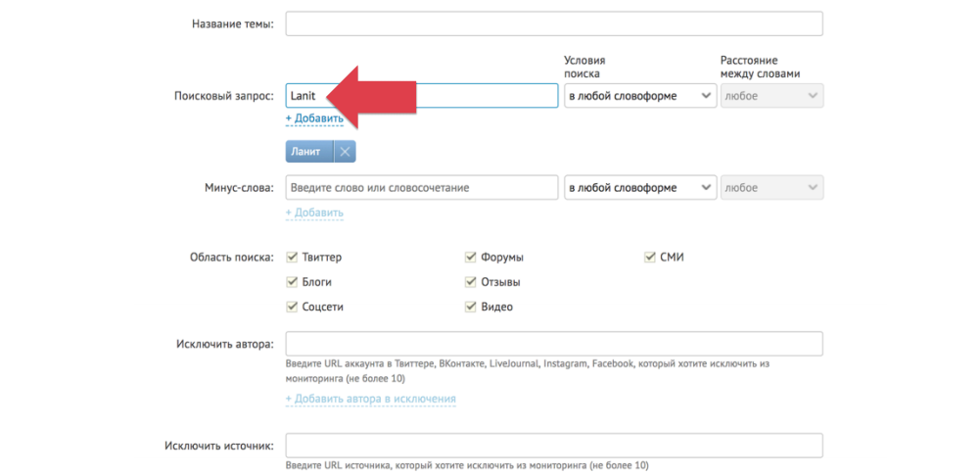Uncheck the Блоги checkbox

(291, 282)
